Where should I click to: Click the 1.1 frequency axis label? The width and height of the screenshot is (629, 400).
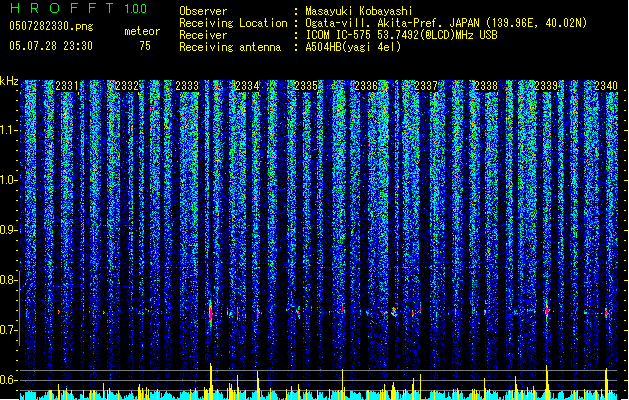(x=9, y=130)
